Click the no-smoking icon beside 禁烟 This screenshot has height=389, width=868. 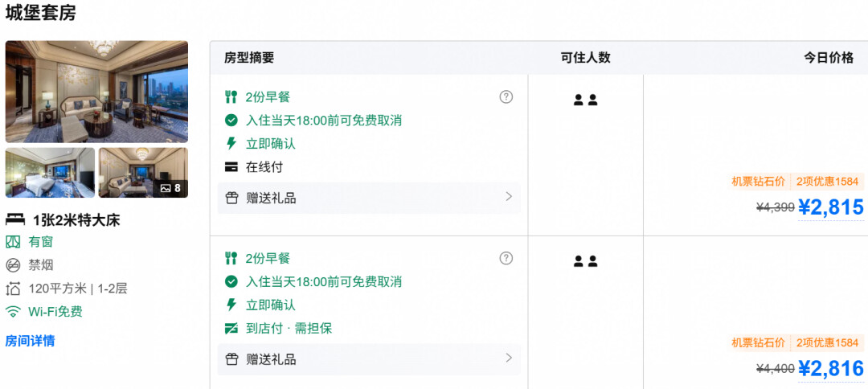tap(13, 265)
